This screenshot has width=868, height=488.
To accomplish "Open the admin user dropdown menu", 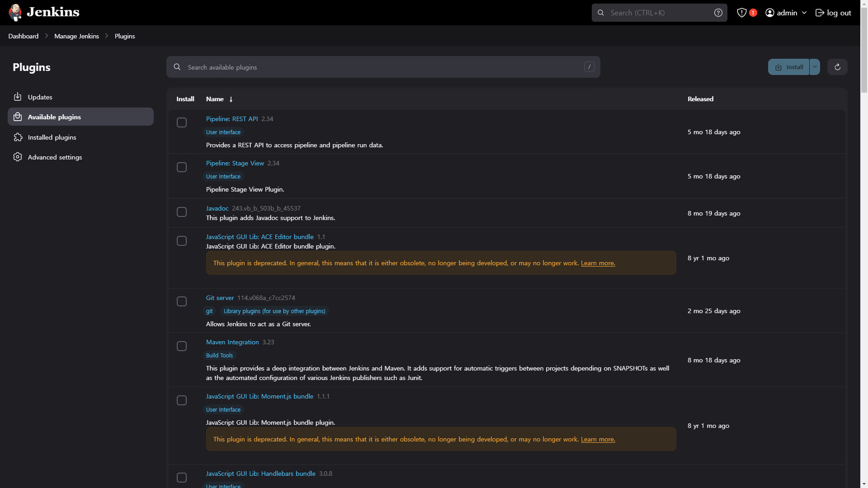I will tap(786, 13).
